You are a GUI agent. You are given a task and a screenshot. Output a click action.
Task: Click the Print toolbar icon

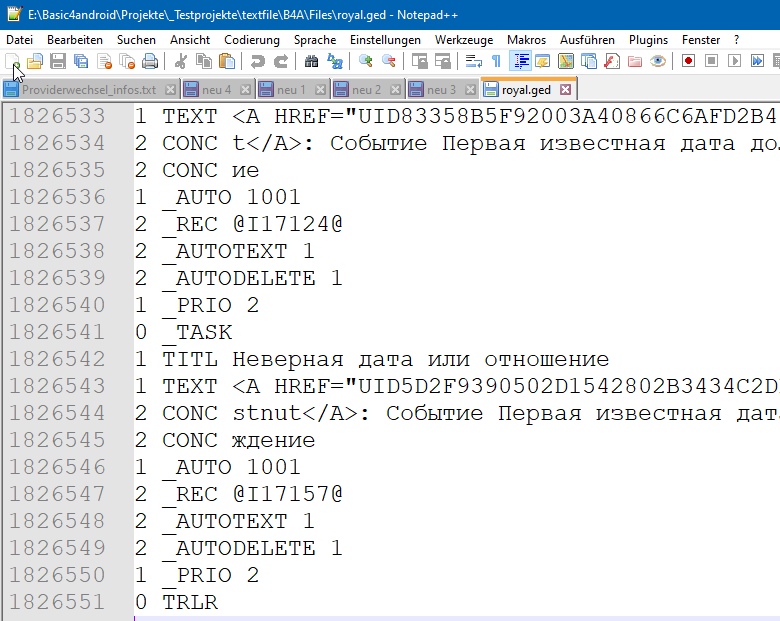150,61
